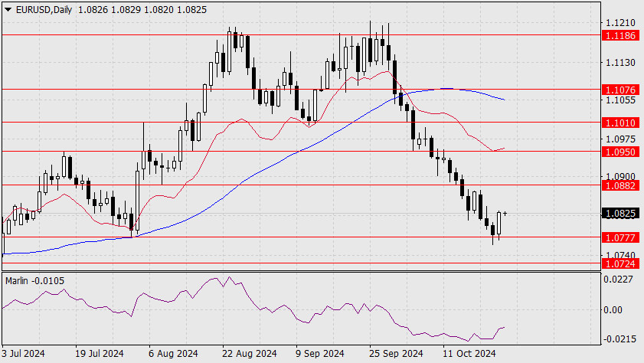The image size is (644, 363).
Task: Click the Marlin -0.0105 indicator label
Action: coord(34,280)
